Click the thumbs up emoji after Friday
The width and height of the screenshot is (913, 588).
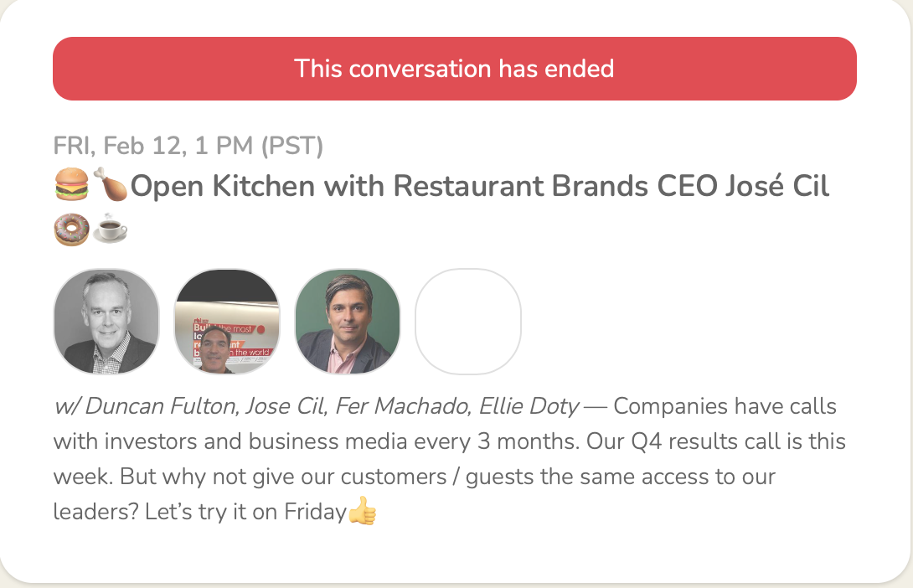tap(363, 512)
